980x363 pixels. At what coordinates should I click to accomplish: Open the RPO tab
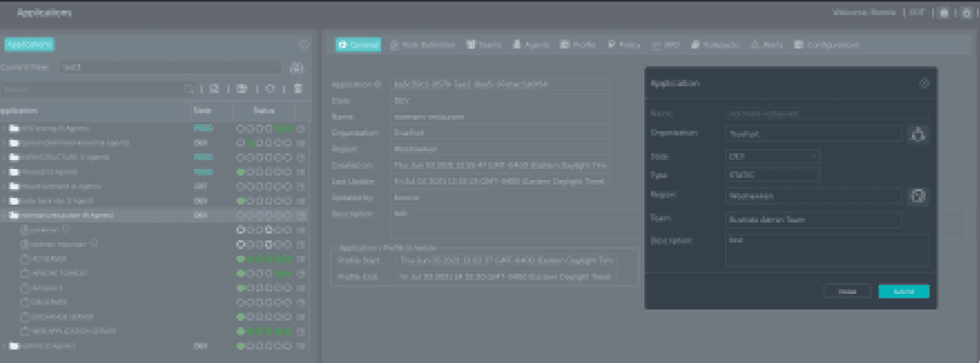click(x=667, y=45)
